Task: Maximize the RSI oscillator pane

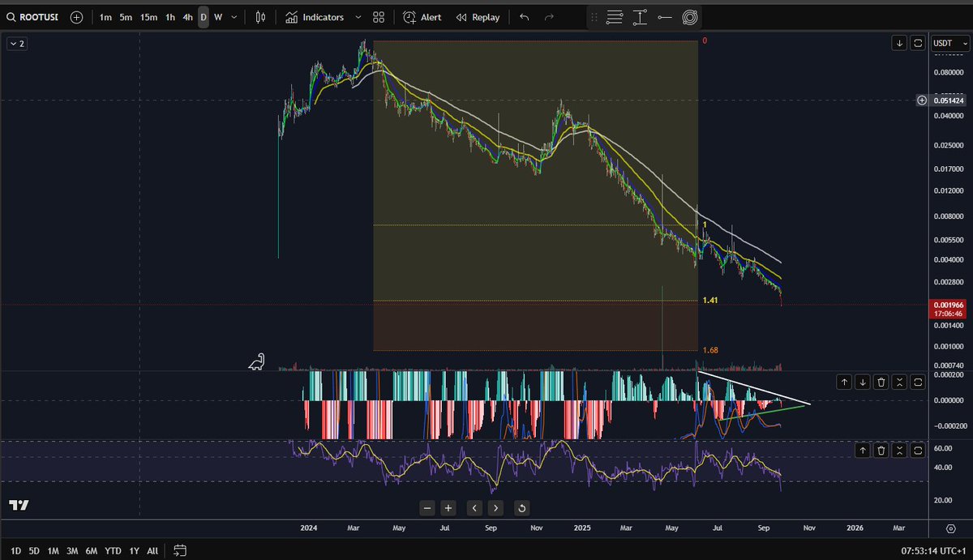Action: (917, 450)
